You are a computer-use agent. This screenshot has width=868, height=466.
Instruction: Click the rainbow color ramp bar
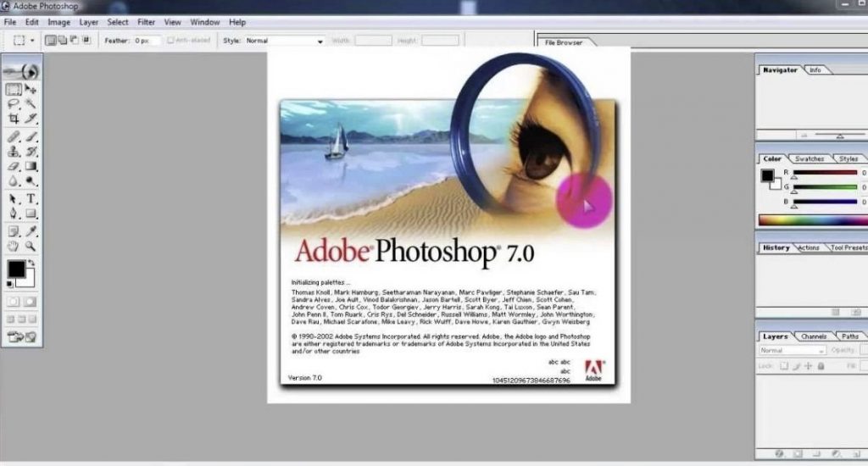coord(813,220)
